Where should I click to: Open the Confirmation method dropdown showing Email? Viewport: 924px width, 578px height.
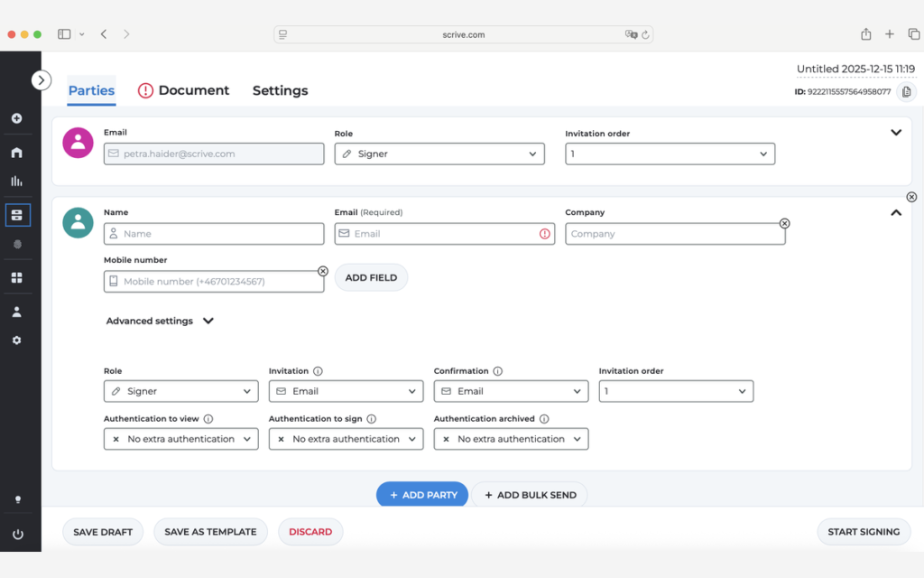[x=511, y=391]
